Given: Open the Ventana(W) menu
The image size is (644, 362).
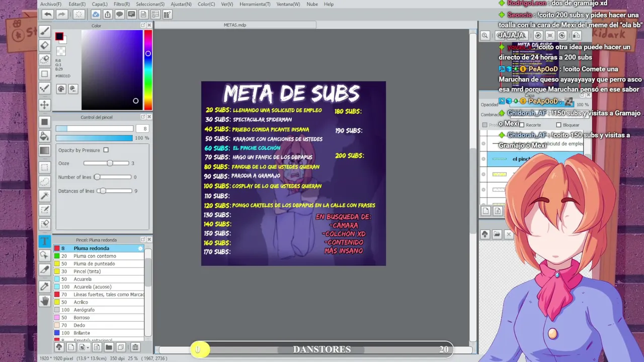Looking at the screenshot, I should (x=288, y=4).
